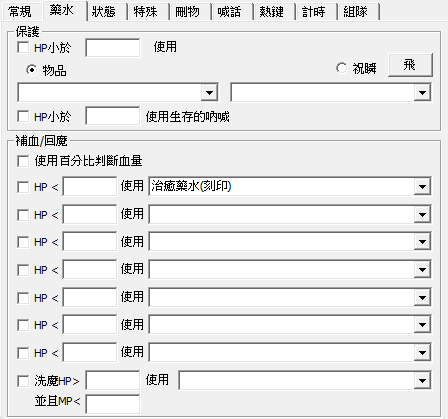Click the first HP小於 value field
The image size is (448, 419).
[113, 48]
